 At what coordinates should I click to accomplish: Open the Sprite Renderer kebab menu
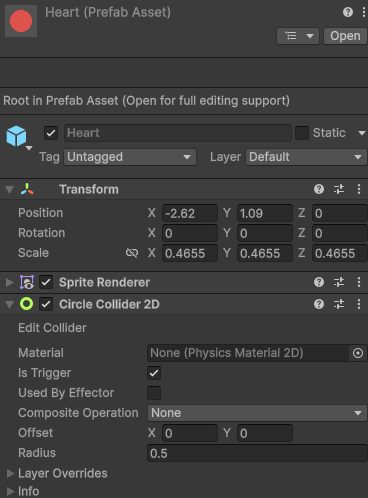(359, 282)
